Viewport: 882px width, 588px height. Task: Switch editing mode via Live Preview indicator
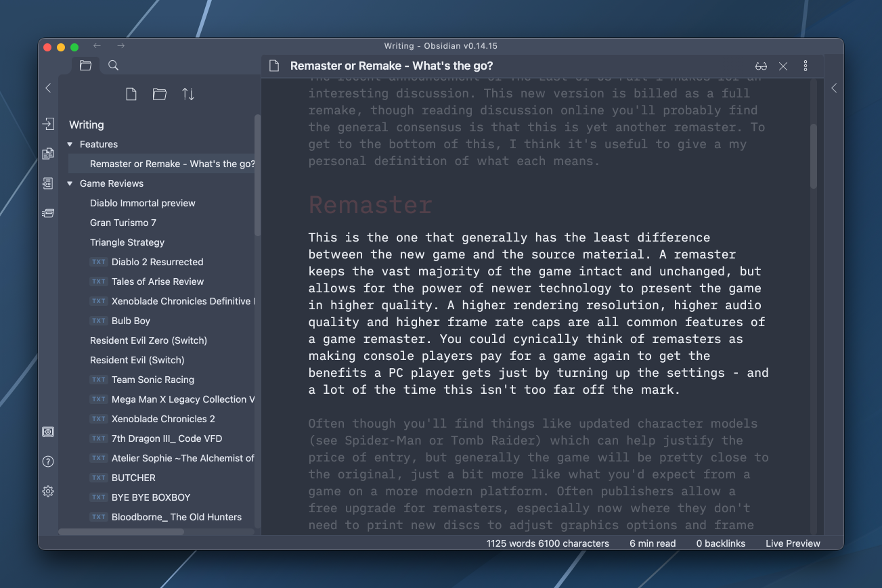point(792,543)
